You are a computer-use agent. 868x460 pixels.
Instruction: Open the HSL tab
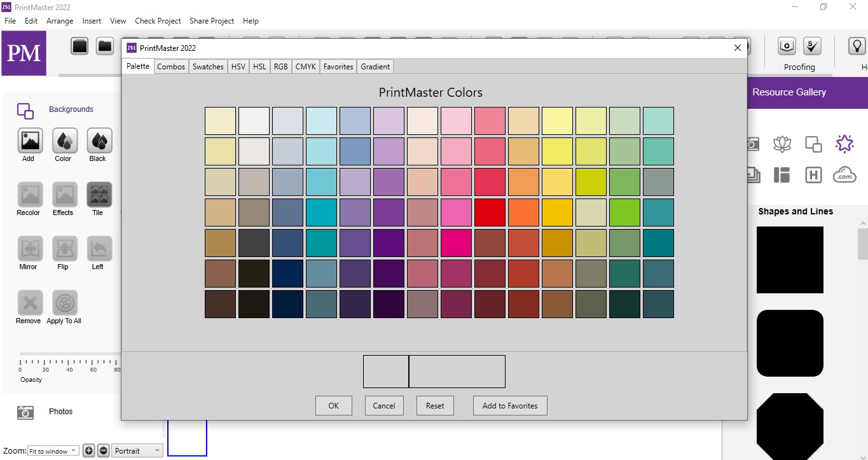[259, 66]
